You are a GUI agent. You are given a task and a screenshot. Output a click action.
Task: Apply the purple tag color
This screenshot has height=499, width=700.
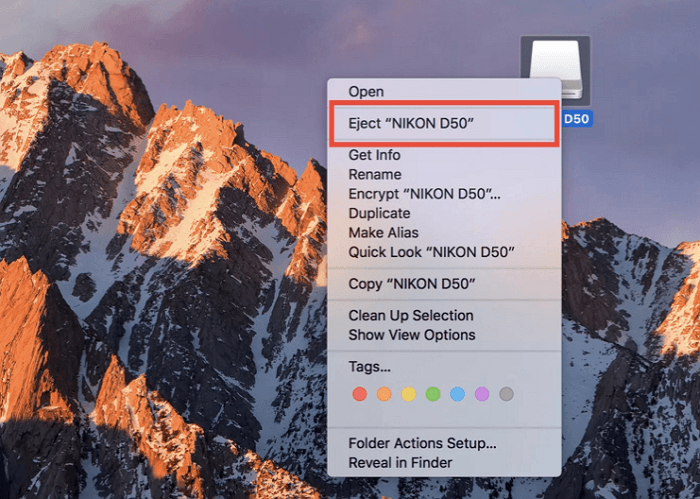coord(482,394)
